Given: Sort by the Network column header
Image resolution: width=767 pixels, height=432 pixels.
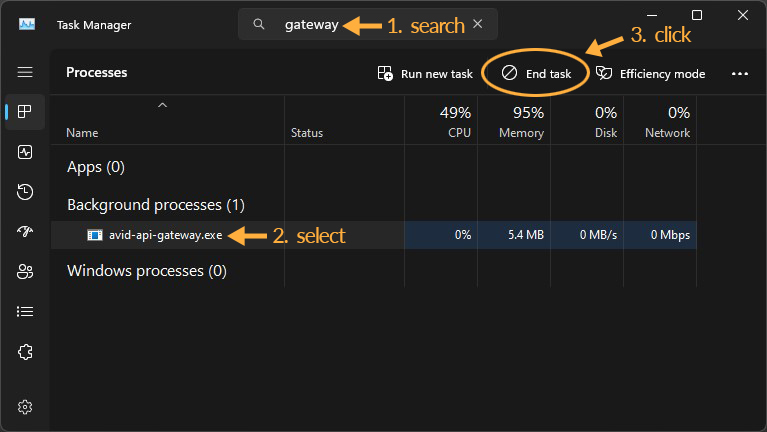Looking at the screenshot, I should pos(660,121).
